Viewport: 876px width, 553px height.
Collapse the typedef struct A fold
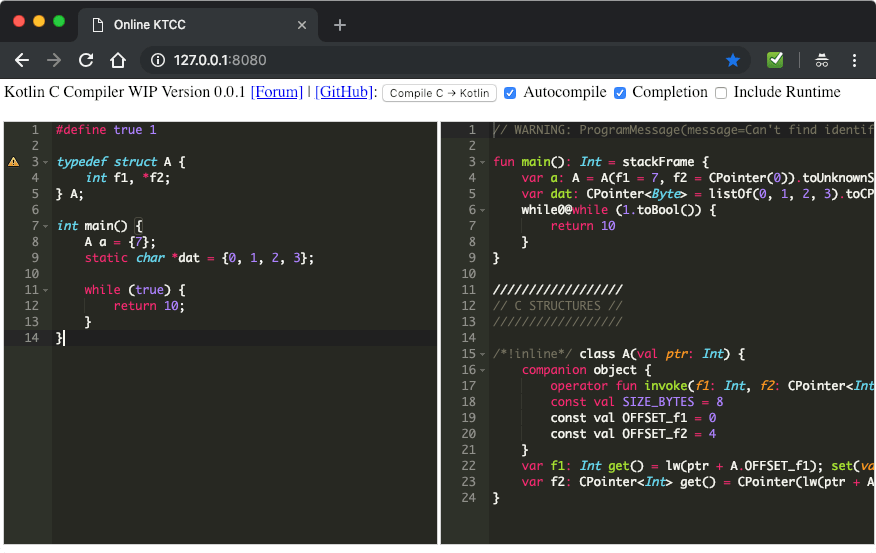(46, 162)
